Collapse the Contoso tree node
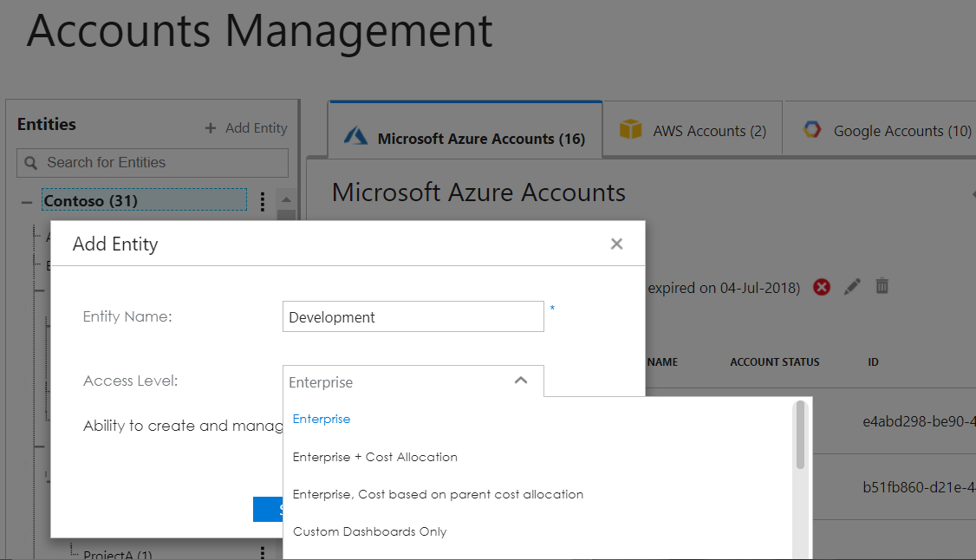Viewport: 976px width, 560px height. click(x=26, y=202)
